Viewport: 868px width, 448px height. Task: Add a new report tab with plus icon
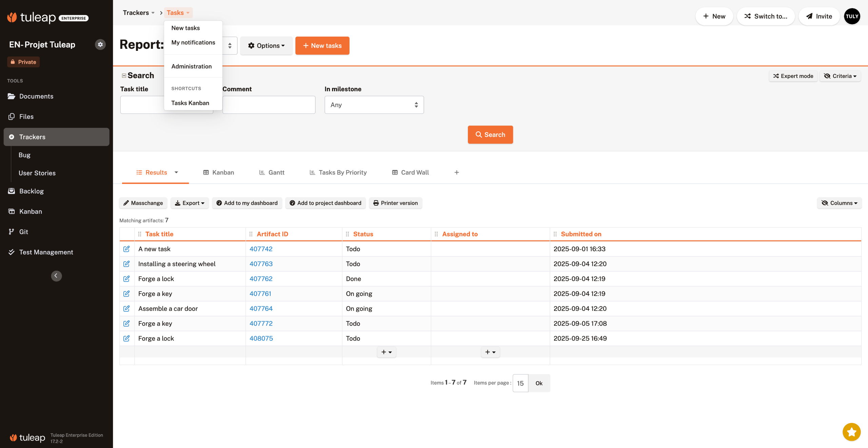tap(457, 172)
